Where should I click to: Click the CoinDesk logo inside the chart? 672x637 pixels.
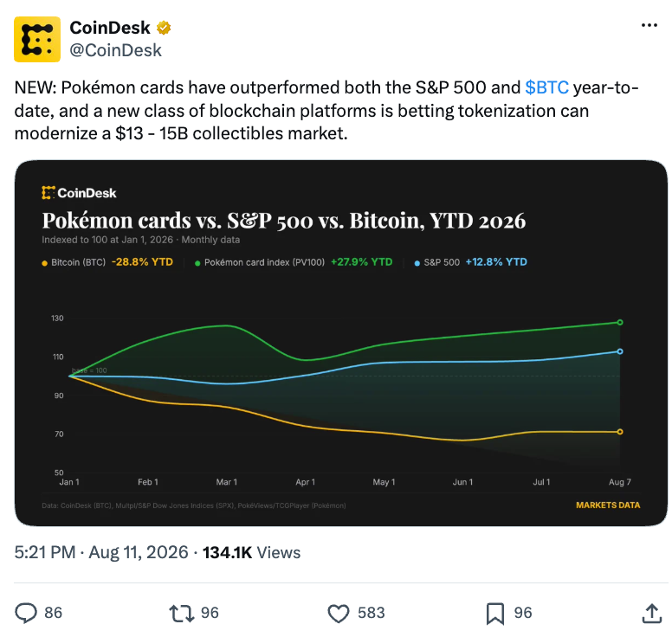pos(79,193)
